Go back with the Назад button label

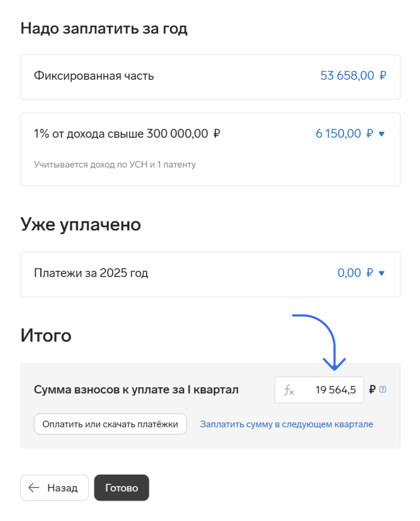pos(63,488)
